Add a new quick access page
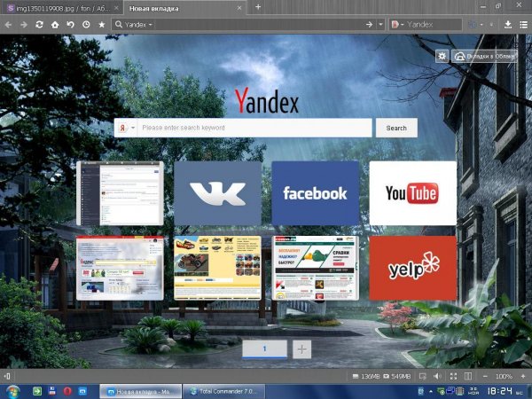This screenshot has height=399, width=532. [301, 348]
